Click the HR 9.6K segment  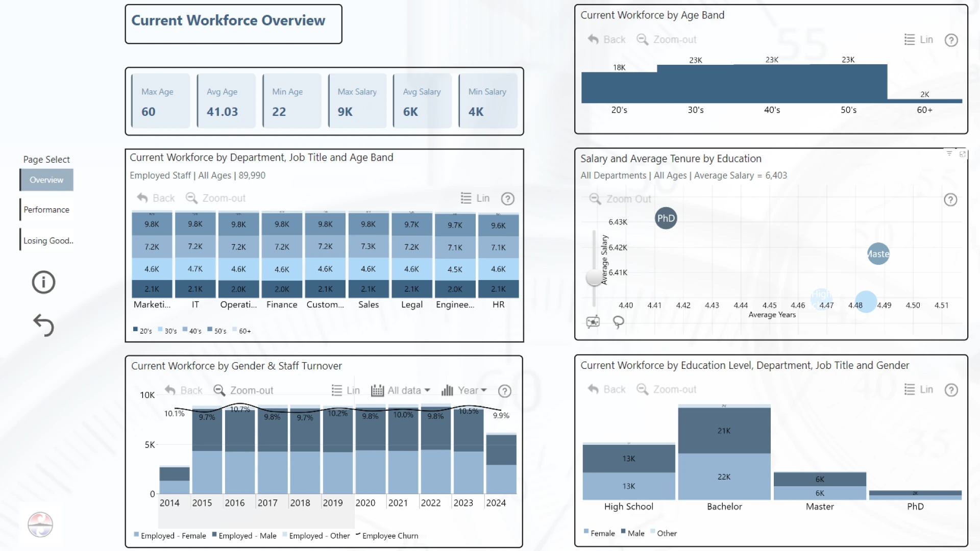(498, 226)
